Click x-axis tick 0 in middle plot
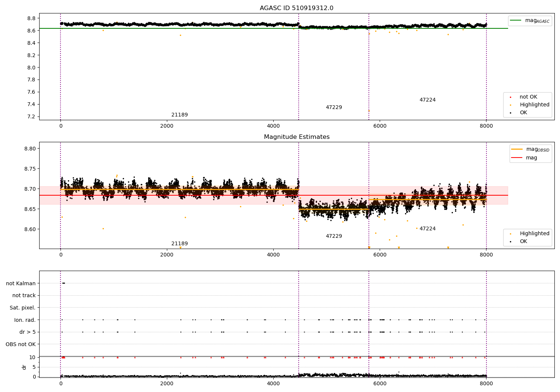The image size is (560, 392). [60, 255]
